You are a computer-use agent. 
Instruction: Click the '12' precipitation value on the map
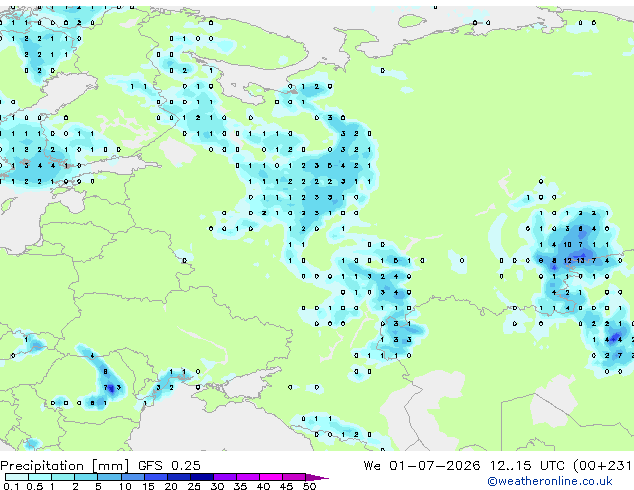[567, 261]
